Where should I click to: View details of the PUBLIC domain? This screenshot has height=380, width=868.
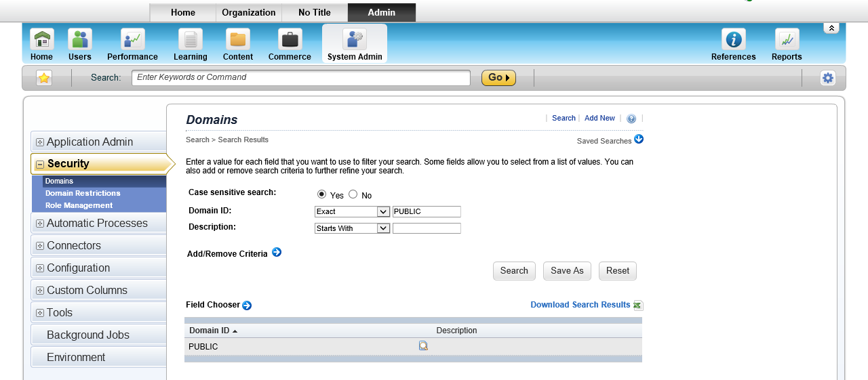(423, 345)
